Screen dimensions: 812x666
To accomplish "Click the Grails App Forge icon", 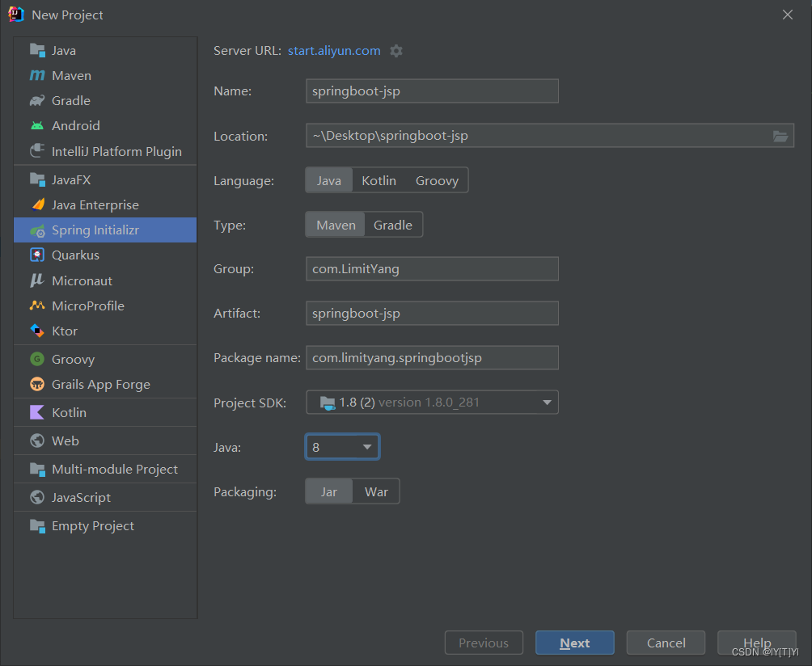I will coord(37,385).
